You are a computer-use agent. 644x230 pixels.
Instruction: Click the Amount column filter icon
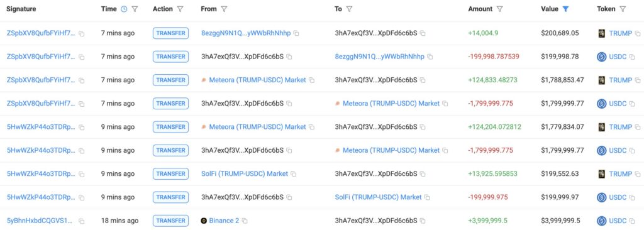500,9
